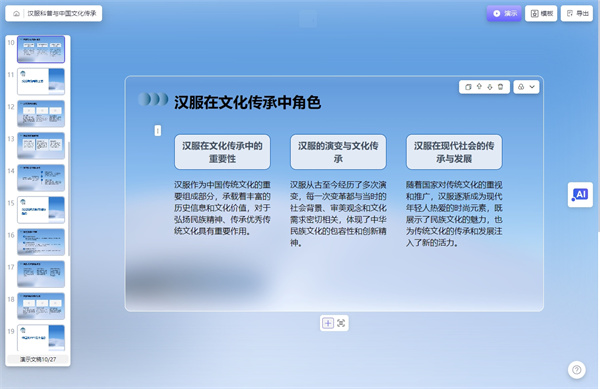The height and width of the screenshot is (389, 600).
Task: Click the decorative circles icon beside title
Action: tap(153, 99)
